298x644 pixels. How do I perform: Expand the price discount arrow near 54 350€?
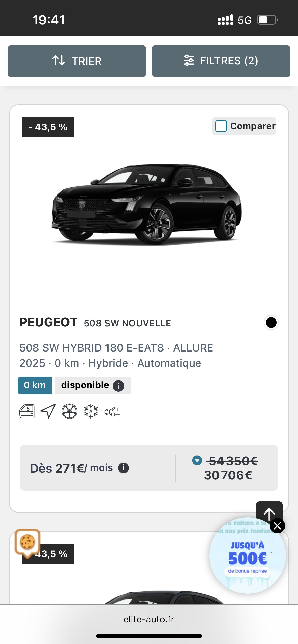tap(197, 460)
